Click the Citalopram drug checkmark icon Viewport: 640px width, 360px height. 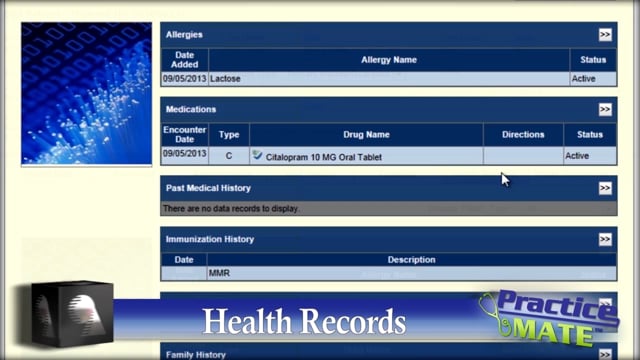click(257, 155)
